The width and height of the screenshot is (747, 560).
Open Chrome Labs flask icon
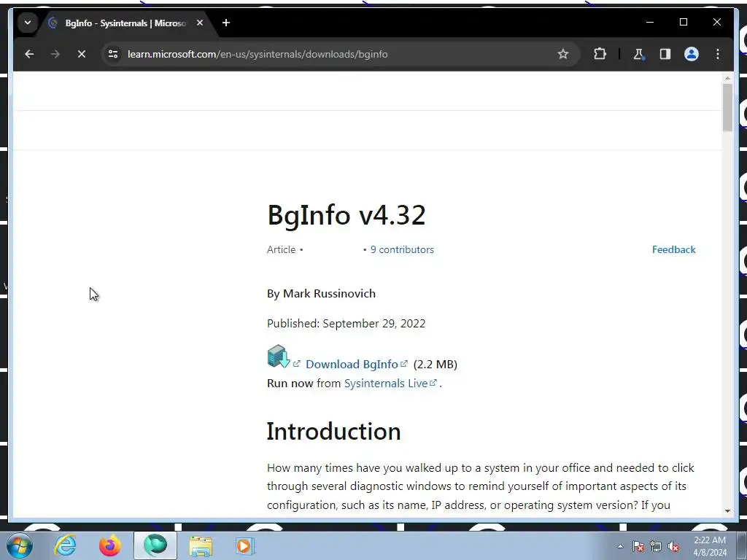(638, 54)
